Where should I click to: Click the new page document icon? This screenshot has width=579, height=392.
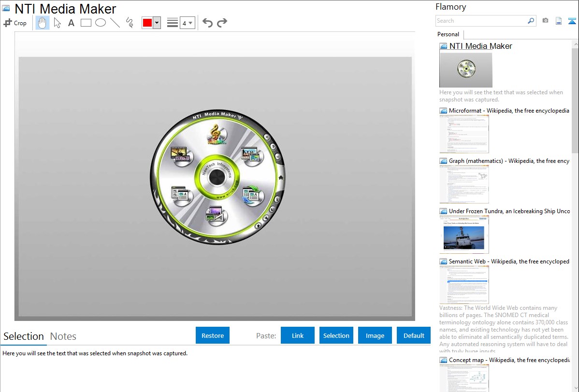pyautogui.click(x=559, y=21)
